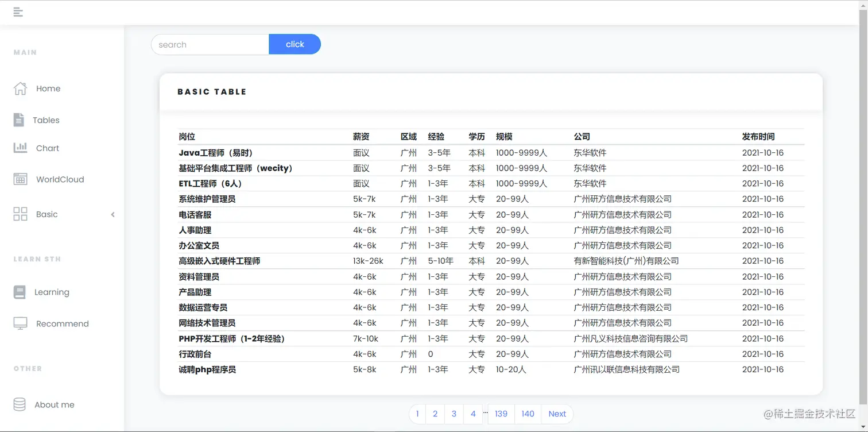Click the Next pagination button
This screenshot has height=432, width=868.
click(x=557, y=414)
